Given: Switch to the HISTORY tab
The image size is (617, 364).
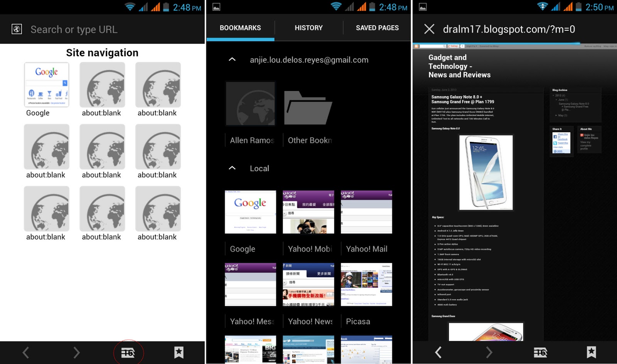Looking at the screenshot, I should (x=308, y=28).
